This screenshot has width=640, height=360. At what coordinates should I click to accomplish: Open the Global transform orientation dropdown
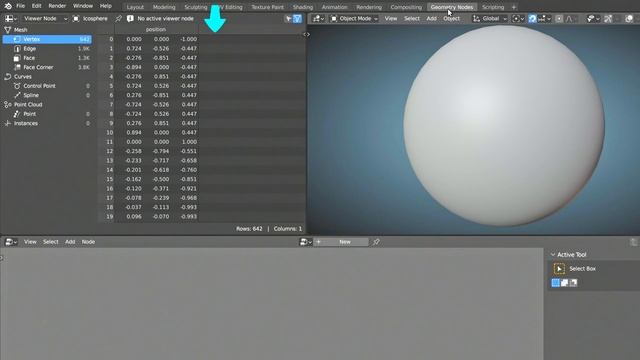pos(489,18)
